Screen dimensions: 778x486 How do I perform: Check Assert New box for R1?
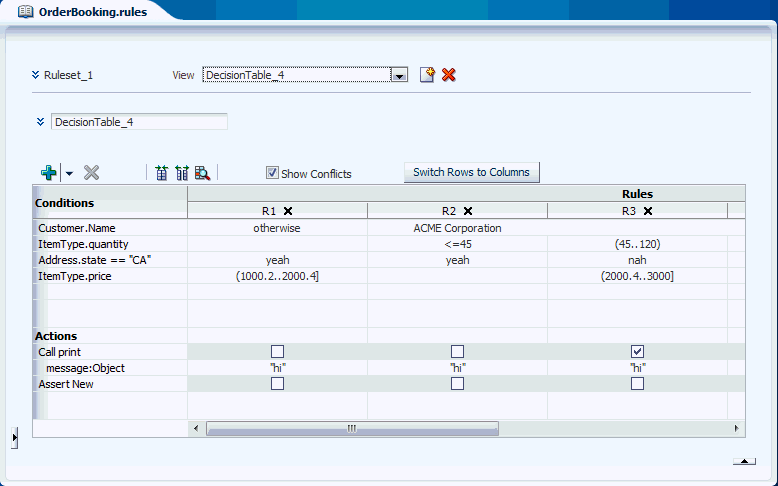coord(277,384)
